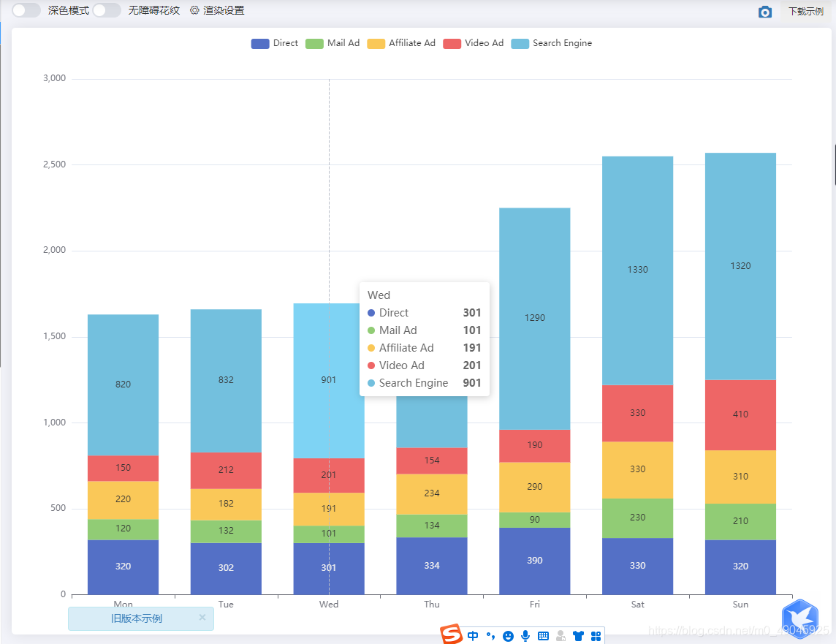Click the Search Engine legend color marker

(521, 43)
